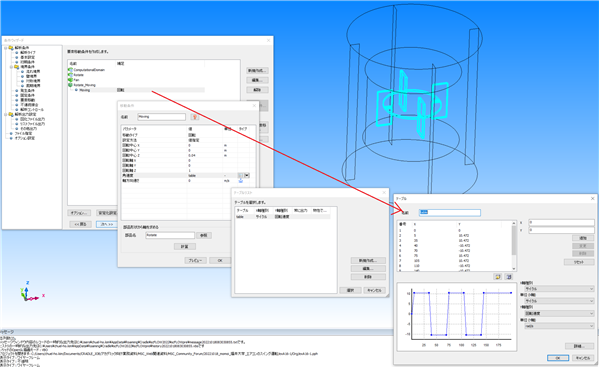Open the table picker icon in the angular velocity row

(x=240, y=175)
